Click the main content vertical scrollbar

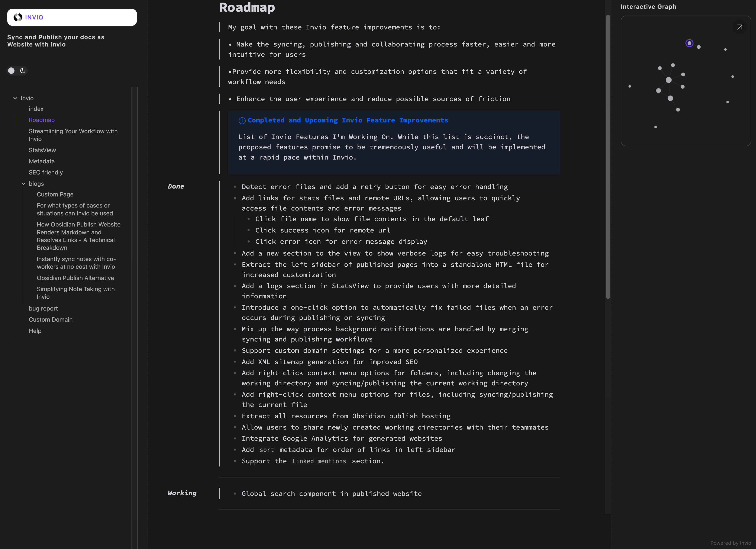[x=608, y=157]
